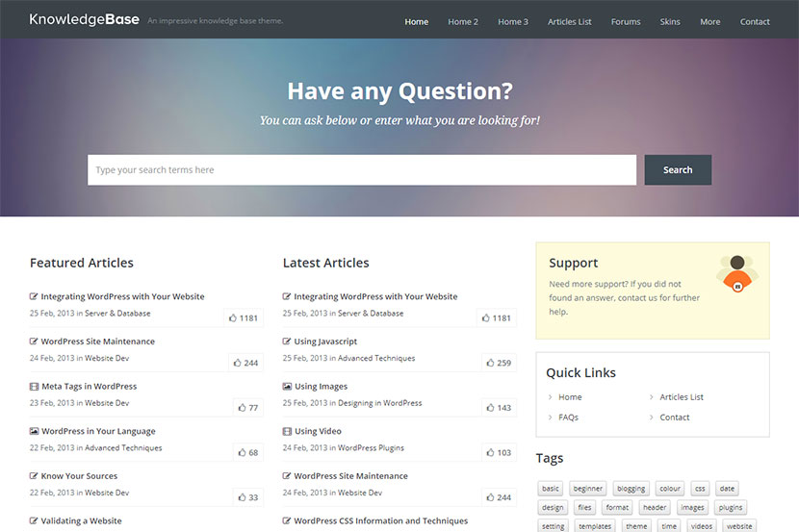Viewport: 799px width, 532px height.
Task: Click the thumbs-up count 77 for Meta Tags
Action: click(248, 408)
